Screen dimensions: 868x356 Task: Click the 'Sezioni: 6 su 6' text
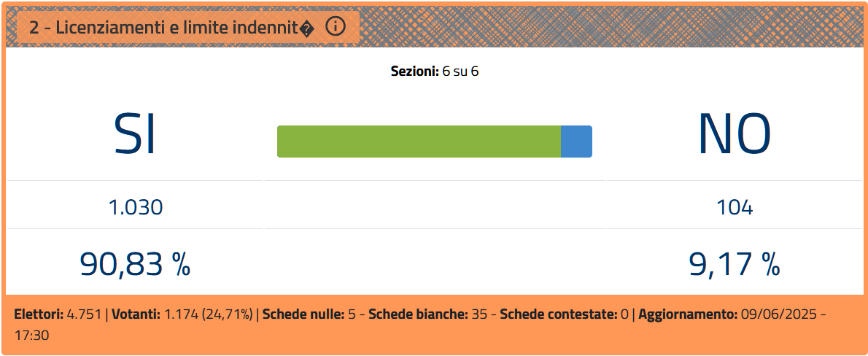point(435,71)
